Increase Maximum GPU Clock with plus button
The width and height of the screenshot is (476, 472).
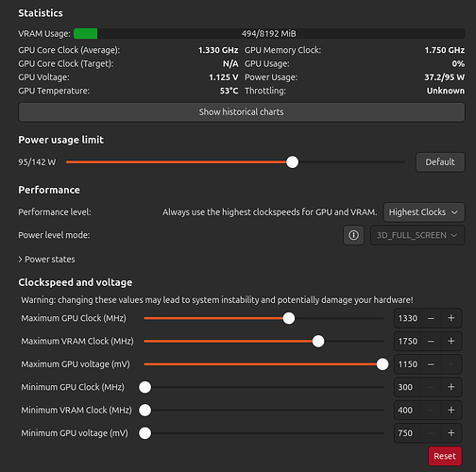coord(451,318)
